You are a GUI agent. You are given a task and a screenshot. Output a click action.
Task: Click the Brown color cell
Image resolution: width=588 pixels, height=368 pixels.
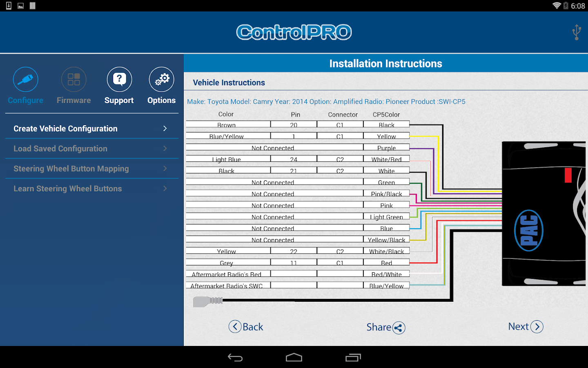click(x=228, y=124)
